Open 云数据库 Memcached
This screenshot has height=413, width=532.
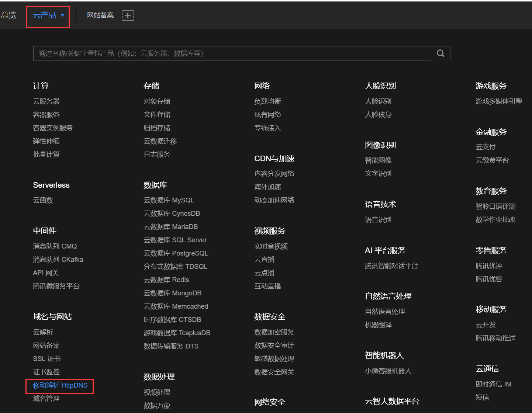[x=176, y=306]
